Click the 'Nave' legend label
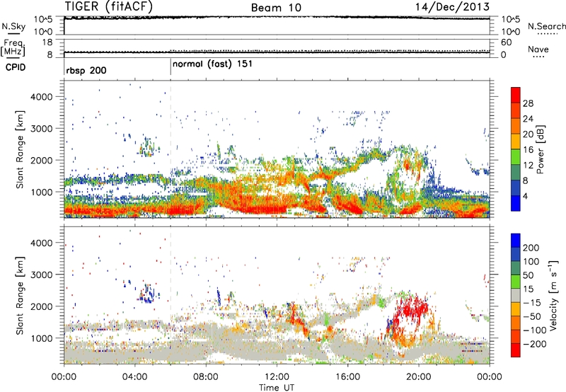Screen dimensions: 566x392 (x=538, y=49)
